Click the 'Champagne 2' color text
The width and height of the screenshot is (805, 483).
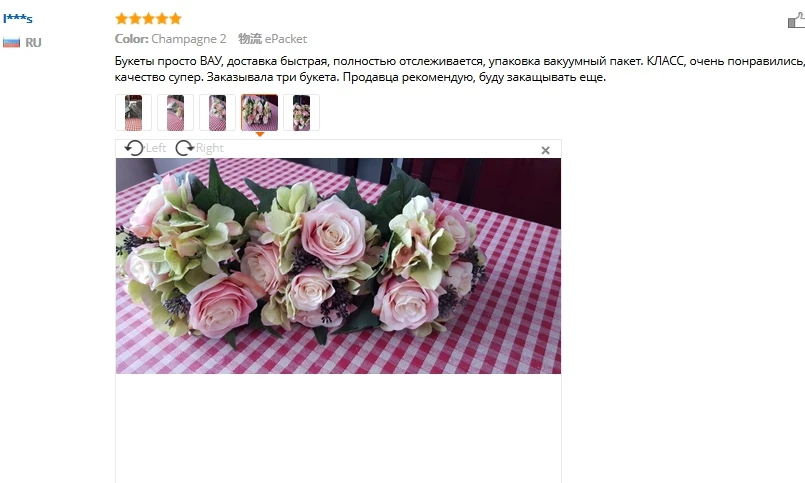[x=188, y=39]
